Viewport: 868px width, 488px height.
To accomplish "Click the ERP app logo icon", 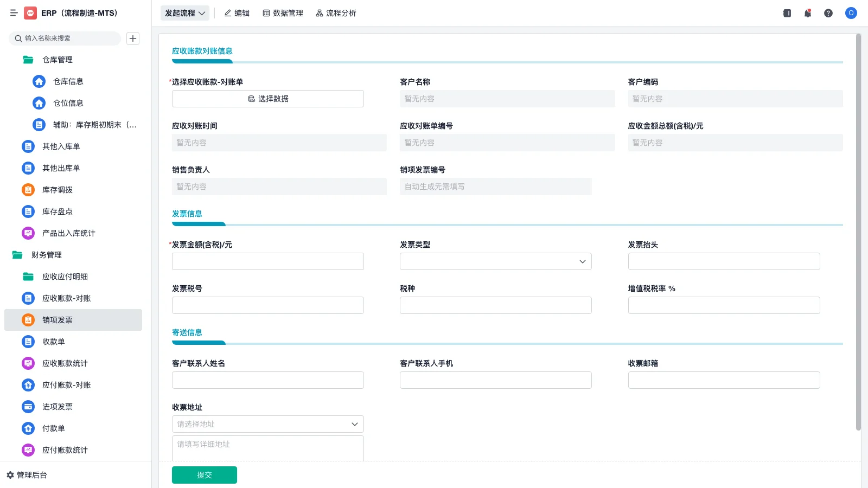I will (x=30, y=13).
